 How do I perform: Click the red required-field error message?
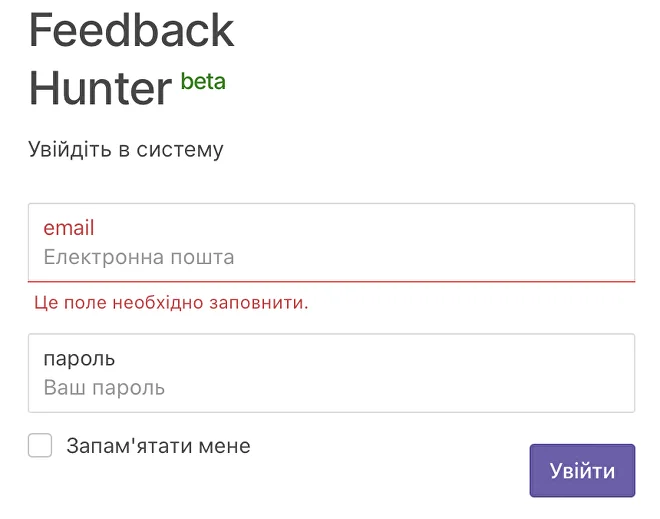click(171, 302)
